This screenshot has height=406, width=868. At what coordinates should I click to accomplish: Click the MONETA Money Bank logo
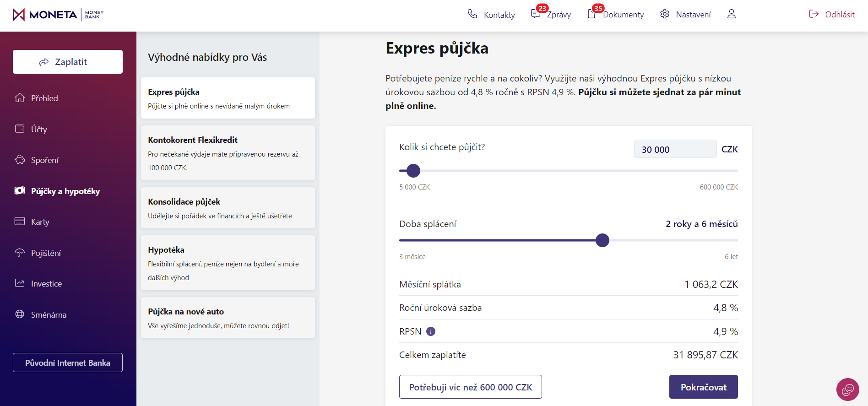tap(58, 15)
